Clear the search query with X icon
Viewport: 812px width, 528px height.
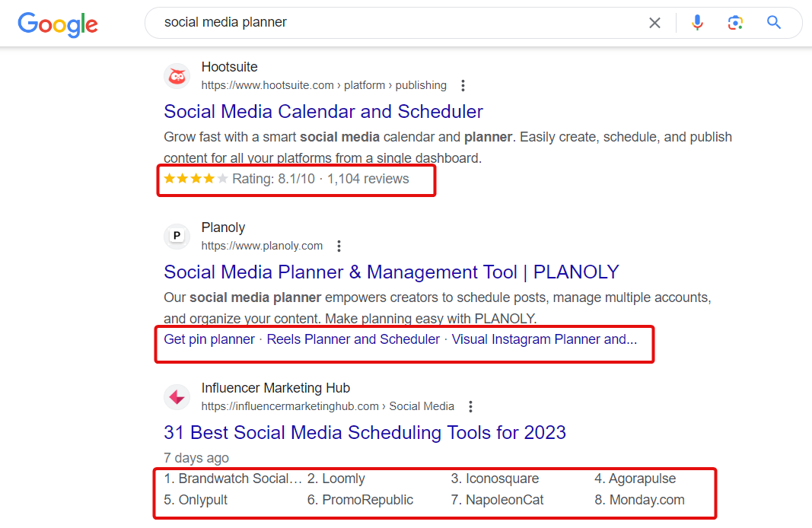[654, 23]
